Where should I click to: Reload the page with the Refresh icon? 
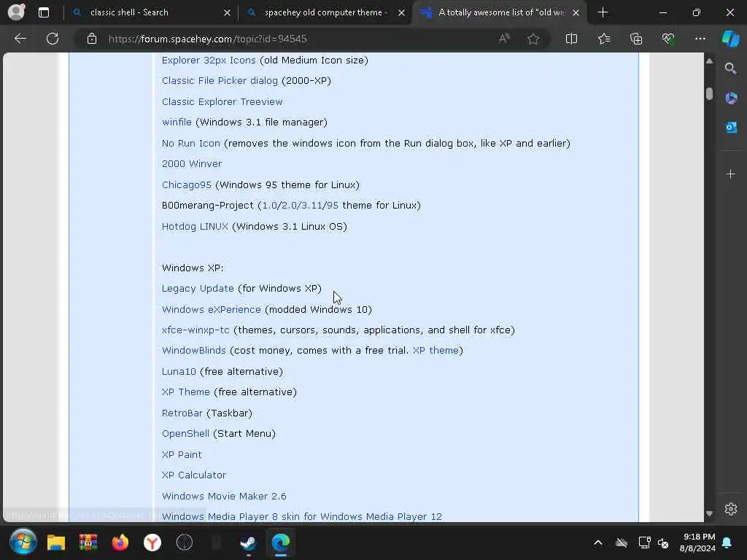pyautogui.click(x=53, y=39)
